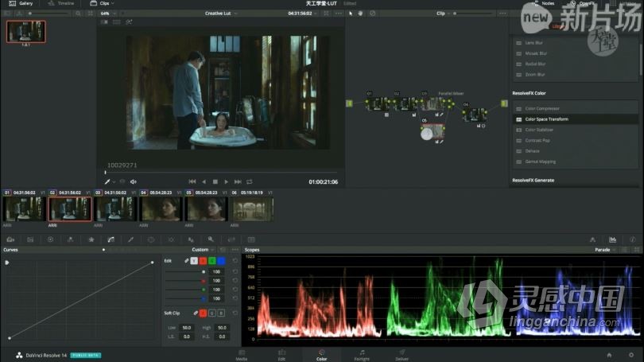Open the Color Wheels palette
644x362 pixels.
(x=50, y=239)
